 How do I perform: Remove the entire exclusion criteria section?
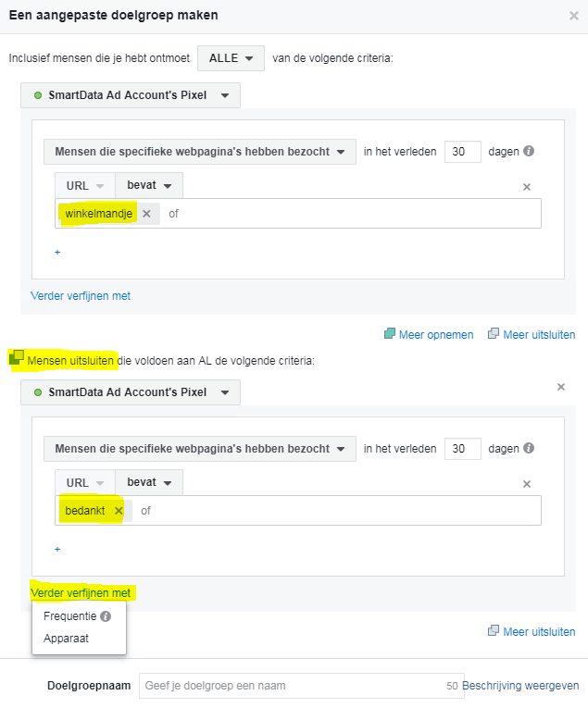pos(561,387)
